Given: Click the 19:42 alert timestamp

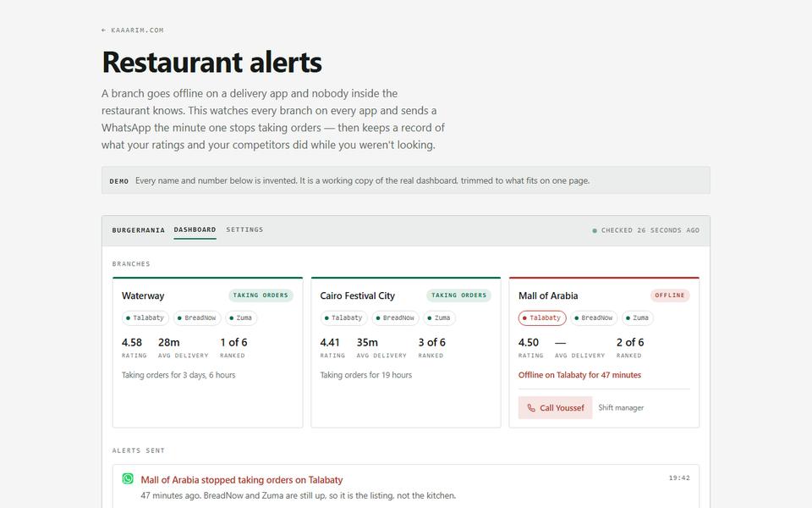Looking at the screenshot, I should tap(679, 478).
